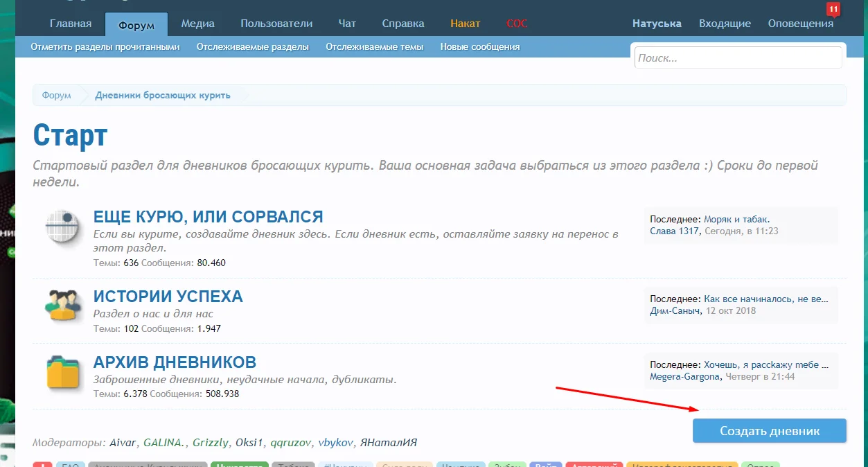Viewport: 868px width, 467px height.
Task: Click into the 'Поиск...' search field
Action: [x=738, y=58]
